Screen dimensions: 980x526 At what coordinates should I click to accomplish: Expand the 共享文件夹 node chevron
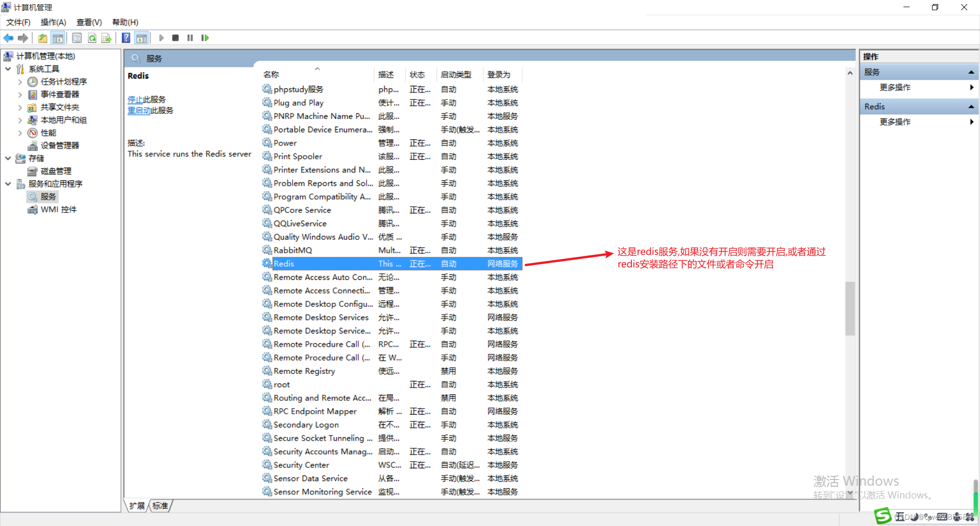[20, 107]
